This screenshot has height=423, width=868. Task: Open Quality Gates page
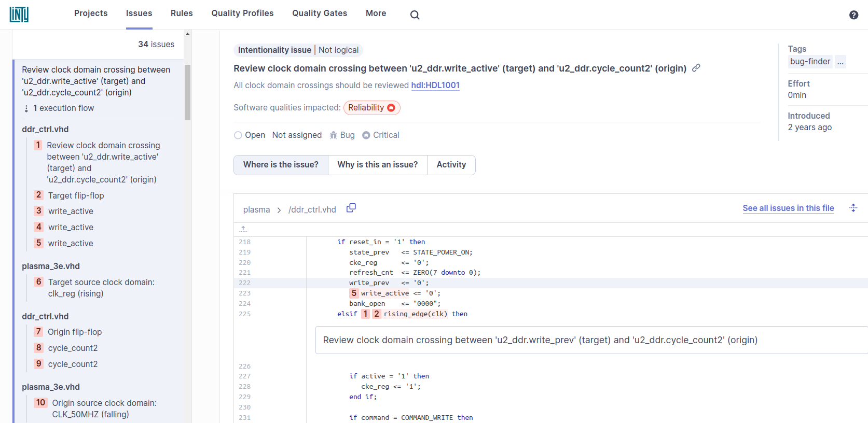click(320, 13)
